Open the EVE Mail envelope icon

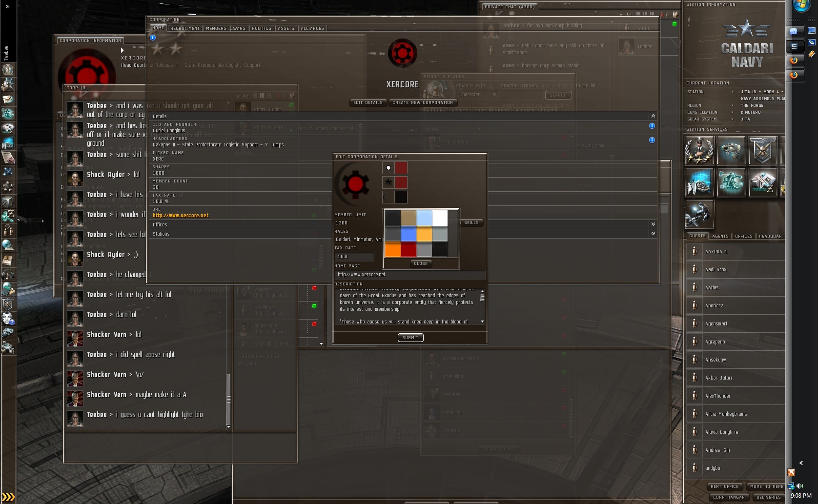pos(8,99)
